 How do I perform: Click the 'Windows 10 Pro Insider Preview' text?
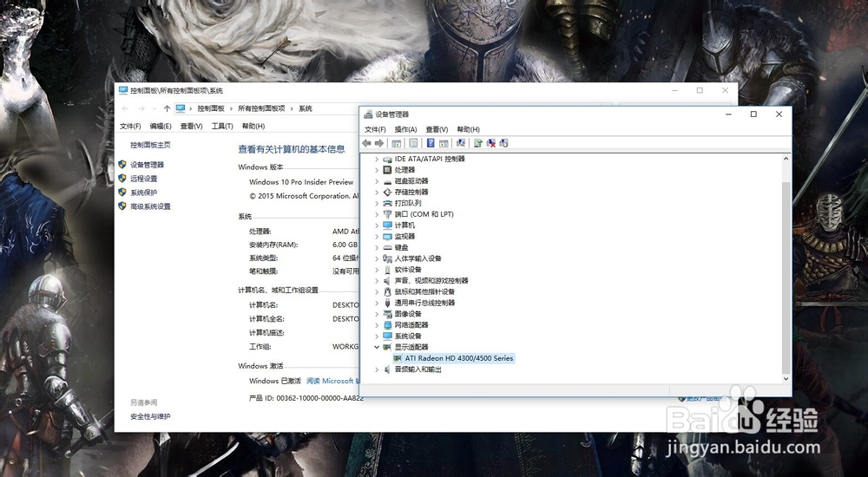301,182
